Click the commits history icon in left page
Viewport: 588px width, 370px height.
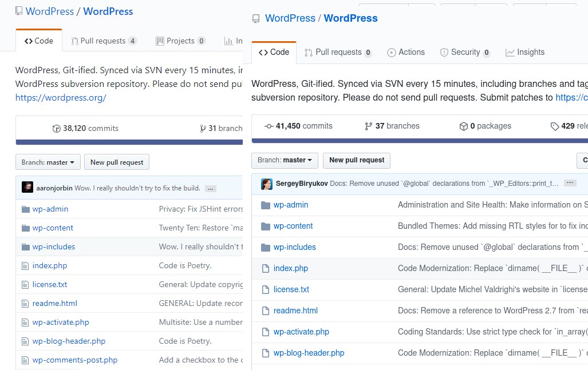[x=56, y=129]
